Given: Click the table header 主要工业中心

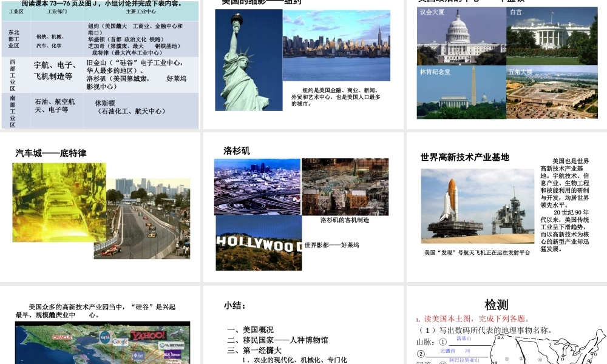Looking at the screenshot, I should (x=141, y=12).
